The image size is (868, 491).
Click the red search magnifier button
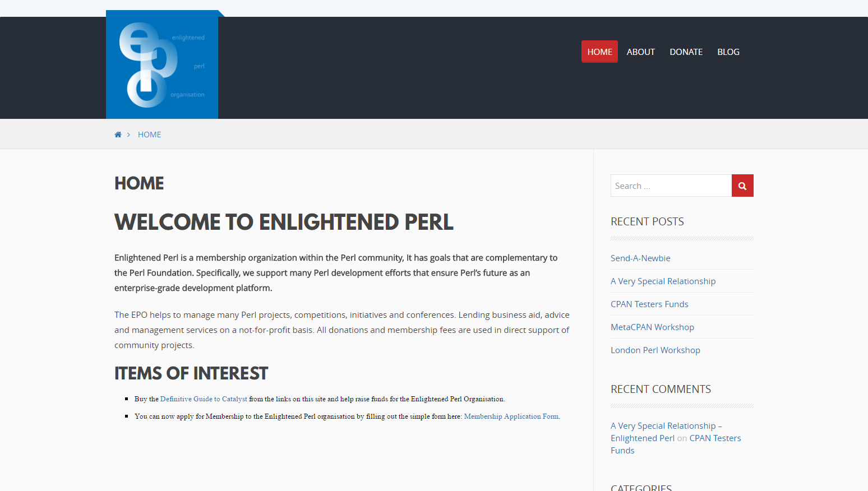pos(742,186)
